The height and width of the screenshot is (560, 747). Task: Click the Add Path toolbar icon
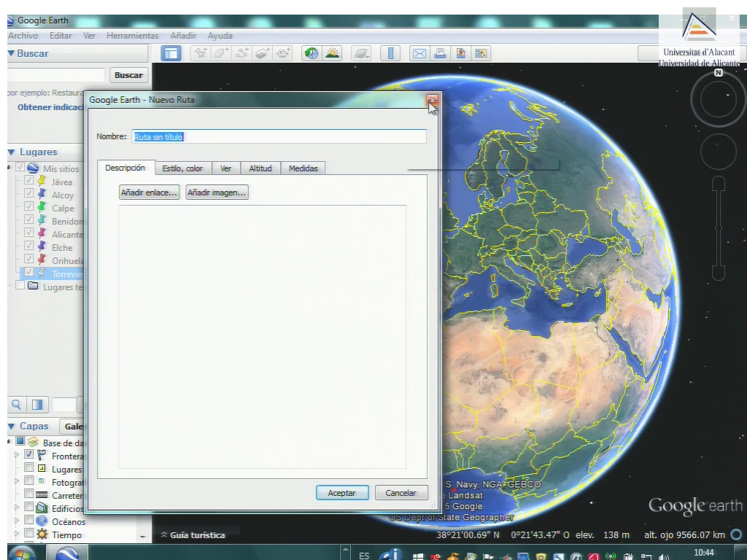point(242,53)
